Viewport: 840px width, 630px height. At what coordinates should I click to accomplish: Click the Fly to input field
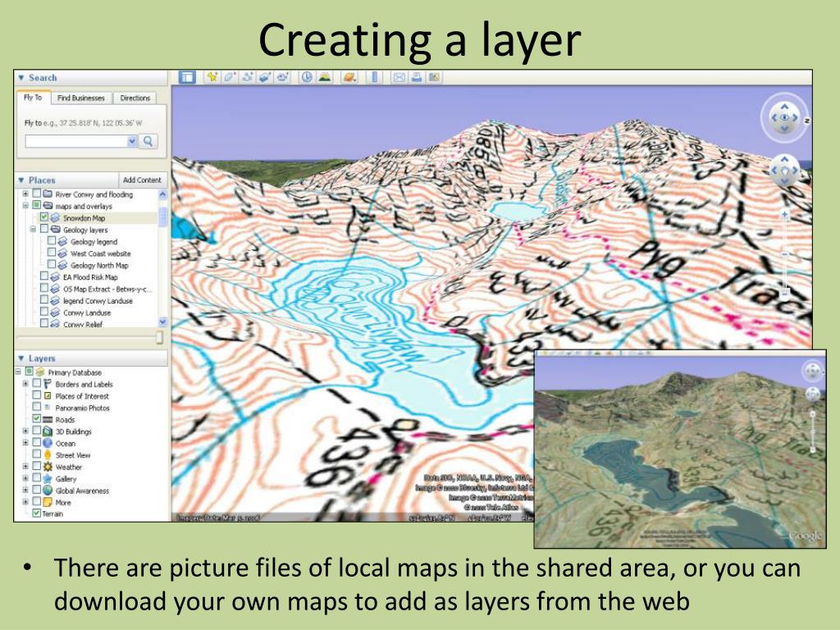[x=76, y=141]
